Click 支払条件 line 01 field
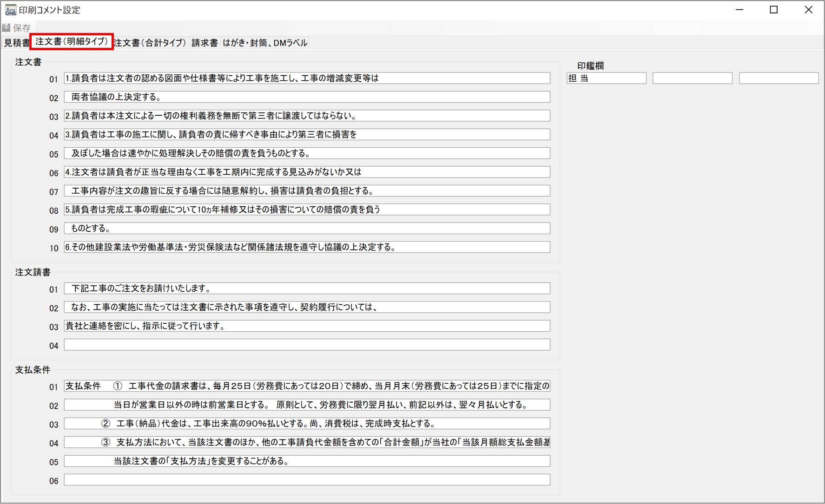The width and height of the screenshot is (825, 504). tap(307, 386)
